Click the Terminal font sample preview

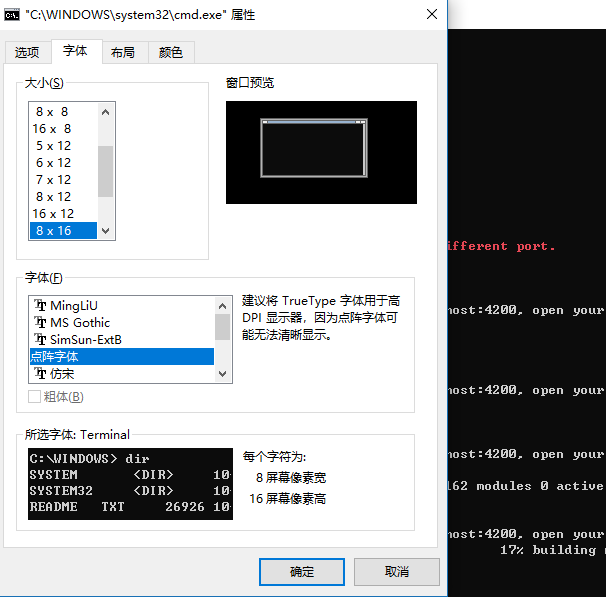(x=131, y=484)
